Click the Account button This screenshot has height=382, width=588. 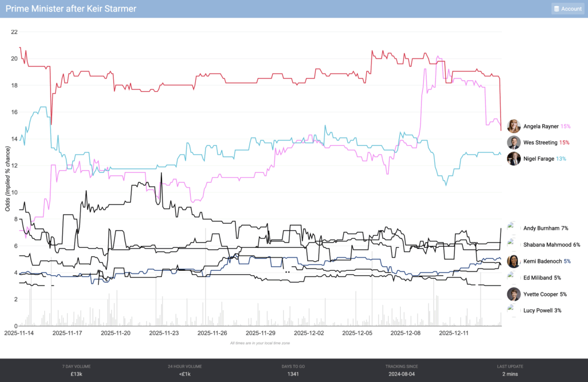coord(567,9)
